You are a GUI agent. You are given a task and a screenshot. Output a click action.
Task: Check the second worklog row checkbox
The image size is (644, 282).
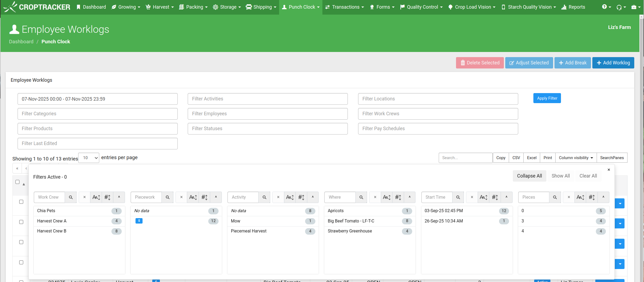point(21,222)
